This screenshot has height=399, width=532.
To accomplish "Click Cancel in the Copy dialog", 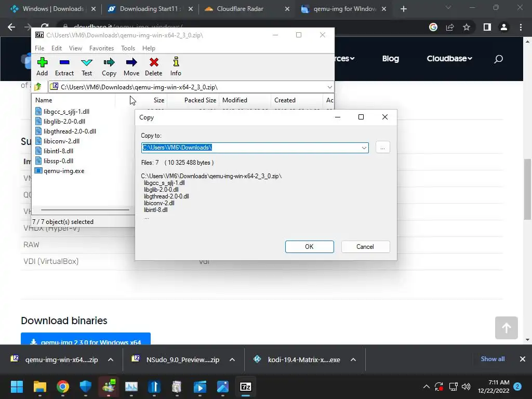I will (365, 247).
